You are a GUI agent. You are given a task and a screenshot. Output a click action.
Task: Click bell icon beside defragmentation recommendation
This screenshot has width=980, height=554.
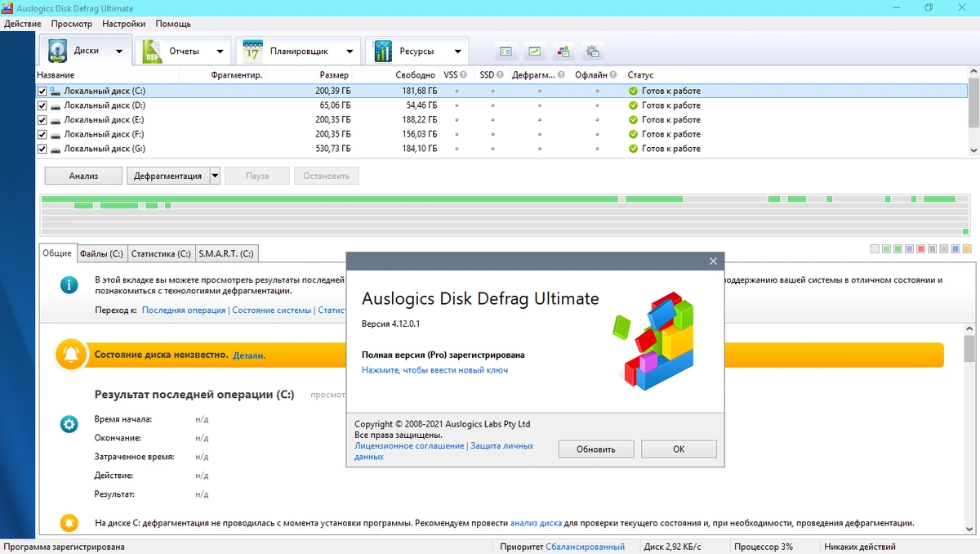[69, 522]
